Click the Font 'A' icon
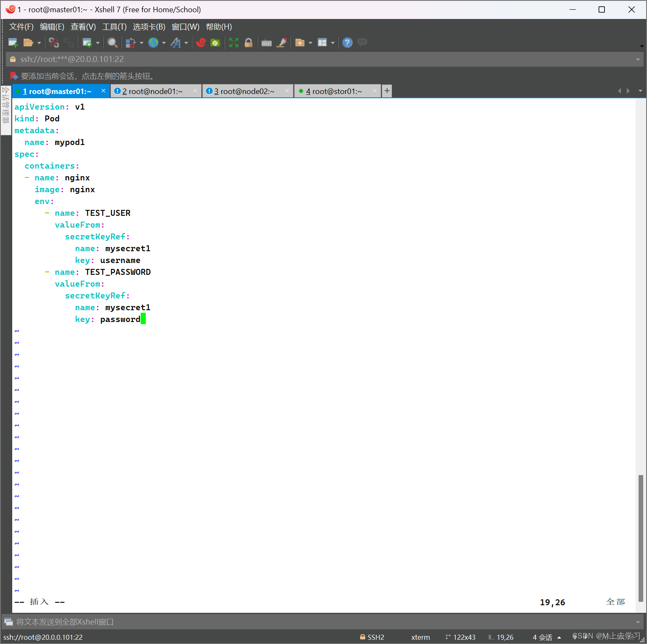This screenshot has height=644, width=647. 176,43
